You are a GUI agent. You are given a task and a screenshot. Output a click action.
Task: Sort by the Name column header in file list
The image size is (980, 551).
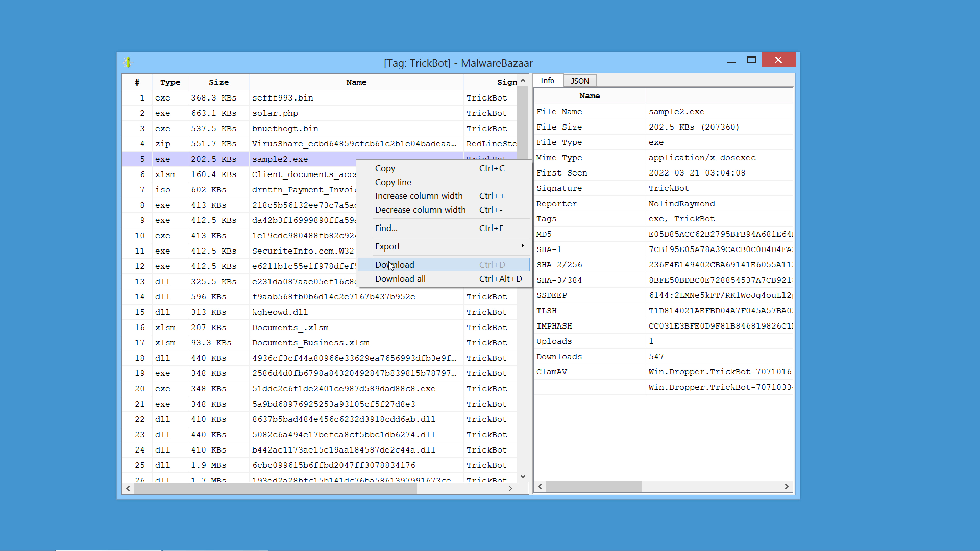pyautogui.click(x=356, y=82)
